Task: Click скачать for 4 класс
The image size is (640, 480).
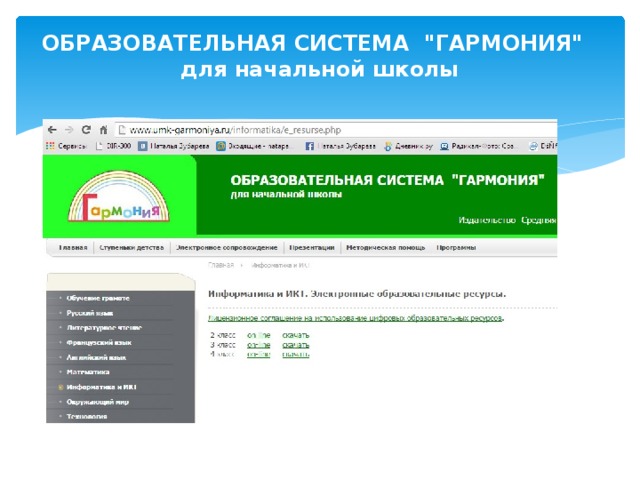Action: (296, 354)
